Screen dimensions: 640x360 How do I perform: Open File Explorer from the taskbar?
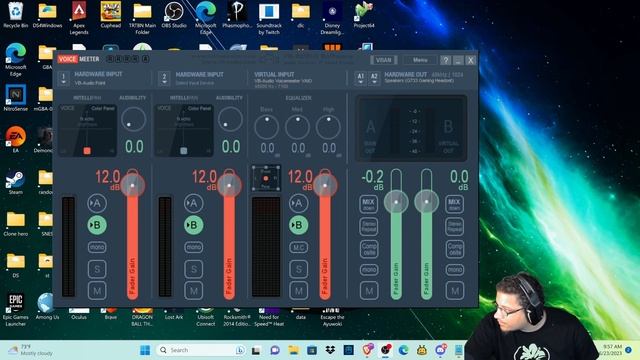[293, 350]
